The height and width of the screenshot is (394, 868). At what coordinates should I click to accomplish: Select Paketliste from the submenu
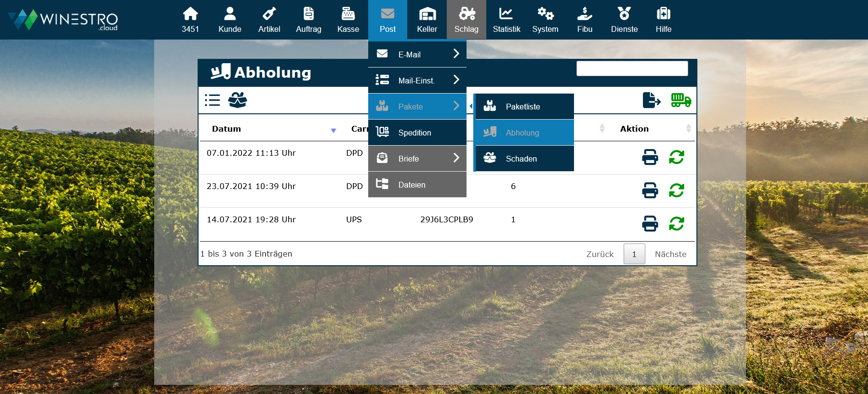523,107
